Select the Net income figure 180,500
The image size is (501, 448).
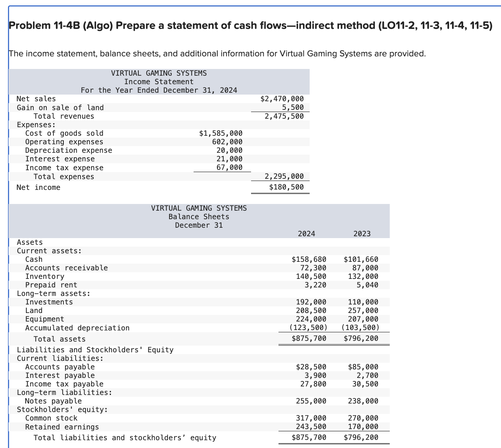286,187
